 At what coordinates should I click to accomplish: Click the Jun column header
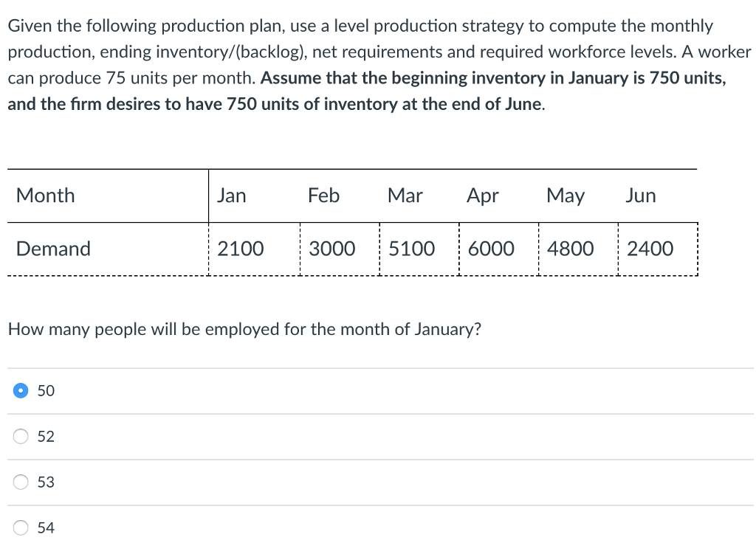pyautogui.click(x=640, y=196)
